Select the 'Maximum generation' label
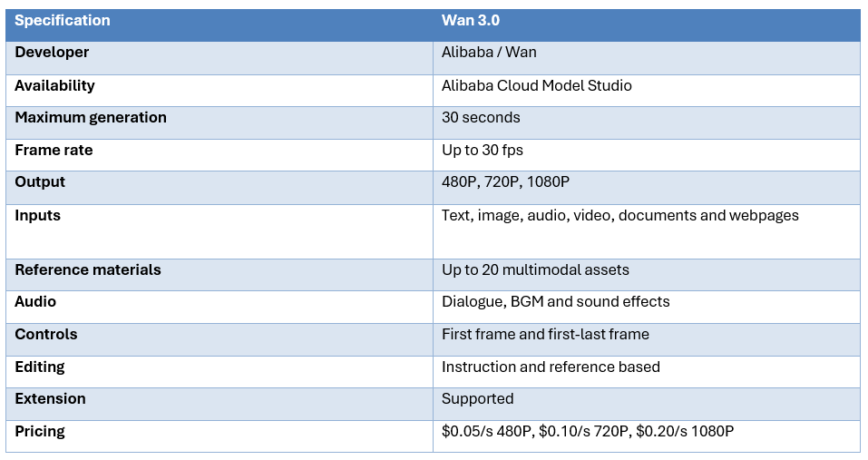 point(90,117)
